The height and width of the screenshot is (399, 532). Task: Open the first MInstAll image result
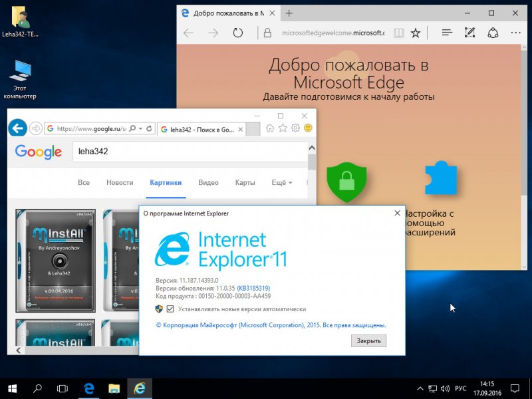(56, 261)
